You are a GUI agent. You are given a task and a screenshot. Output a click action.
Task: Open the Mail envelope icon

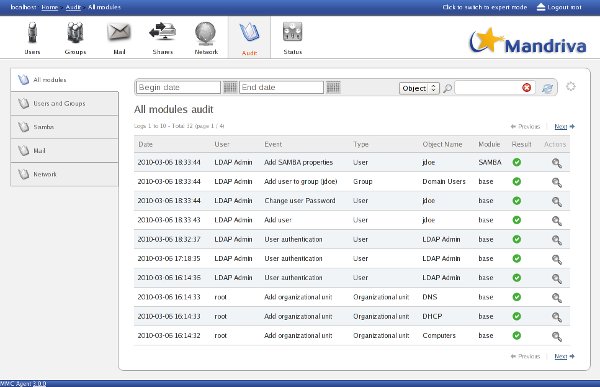coord(119,33)
